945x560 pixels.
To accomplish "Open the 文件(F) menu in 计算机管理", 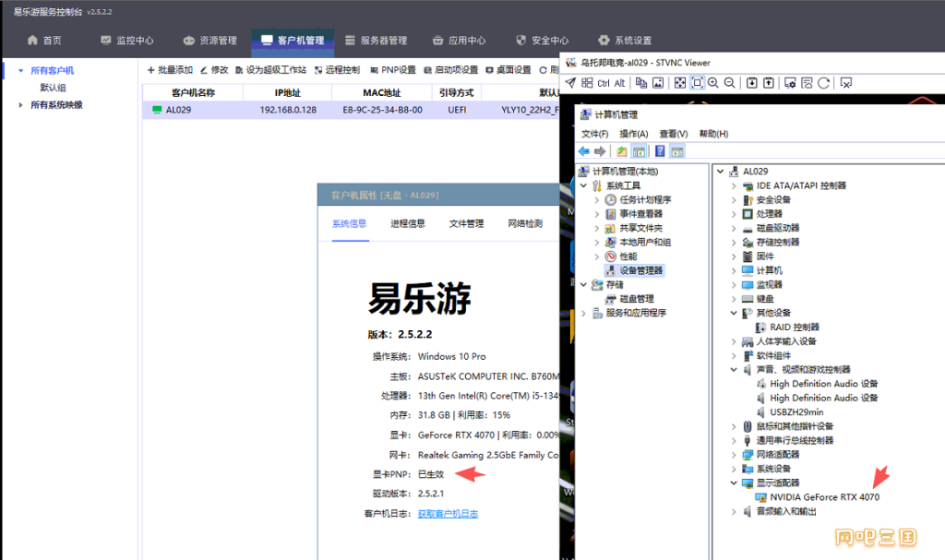I will [x=595, y=134].
